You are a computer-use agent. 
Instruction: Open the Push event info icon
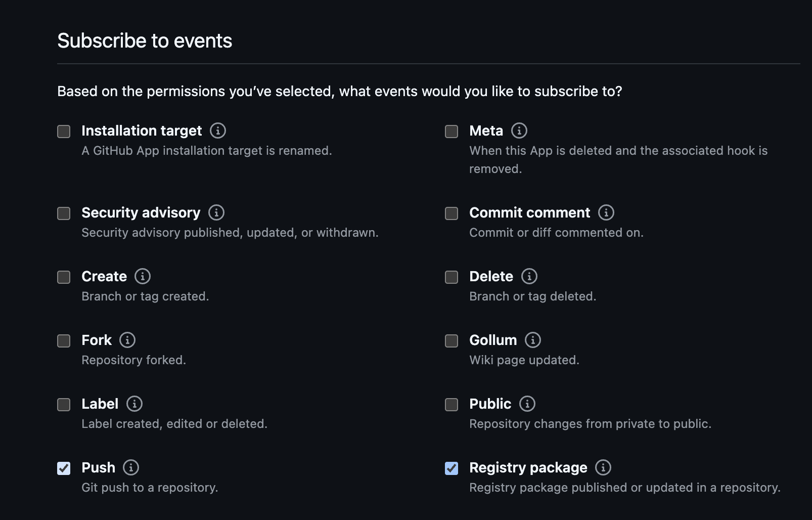pyautogui.click(x=131, y=468)
